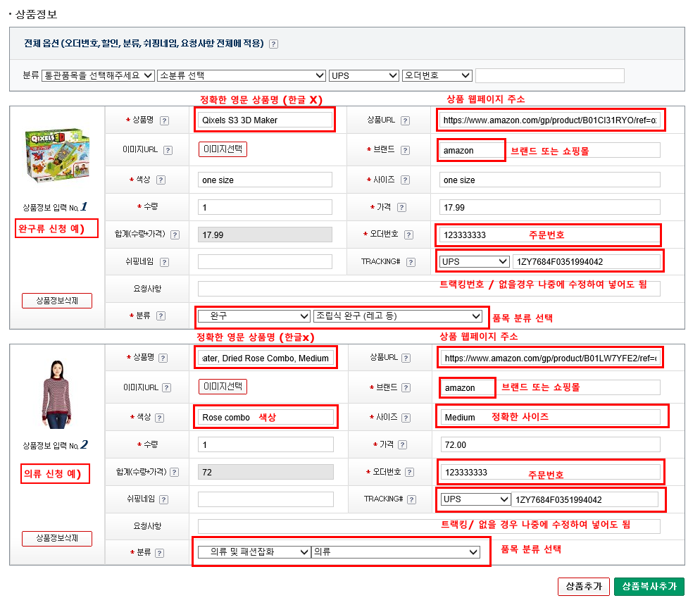This screenshot has width=700, height=605.
Task: Click help icon beside 사이즈 in product 1
Action: click(405, 180)
